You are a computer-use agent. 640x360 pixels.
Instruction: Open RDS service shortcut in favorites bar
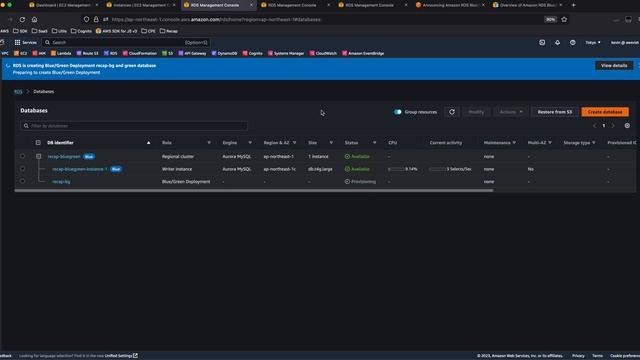click(110, 53)
